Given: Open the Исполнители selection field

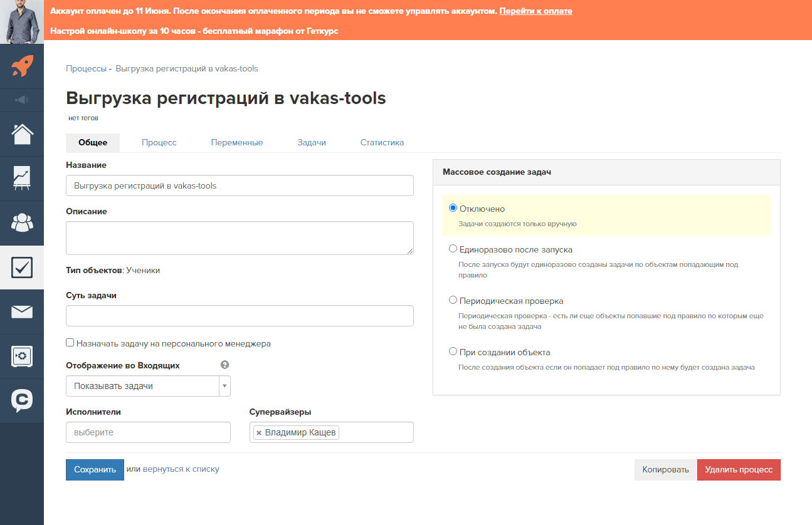Looking at the screenshot, I should click(x=148, y=432).
